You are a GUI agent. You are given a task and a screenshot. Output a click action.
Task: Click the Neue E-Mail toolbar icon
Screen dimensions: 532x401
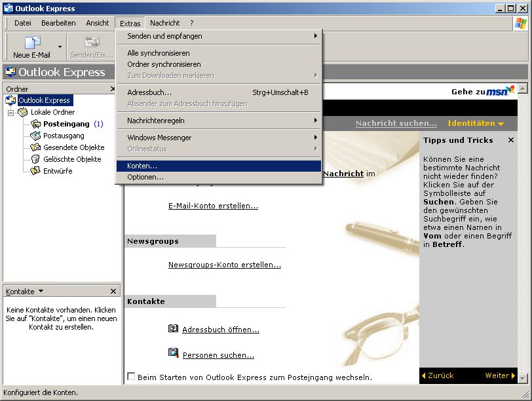click(31, 43)
